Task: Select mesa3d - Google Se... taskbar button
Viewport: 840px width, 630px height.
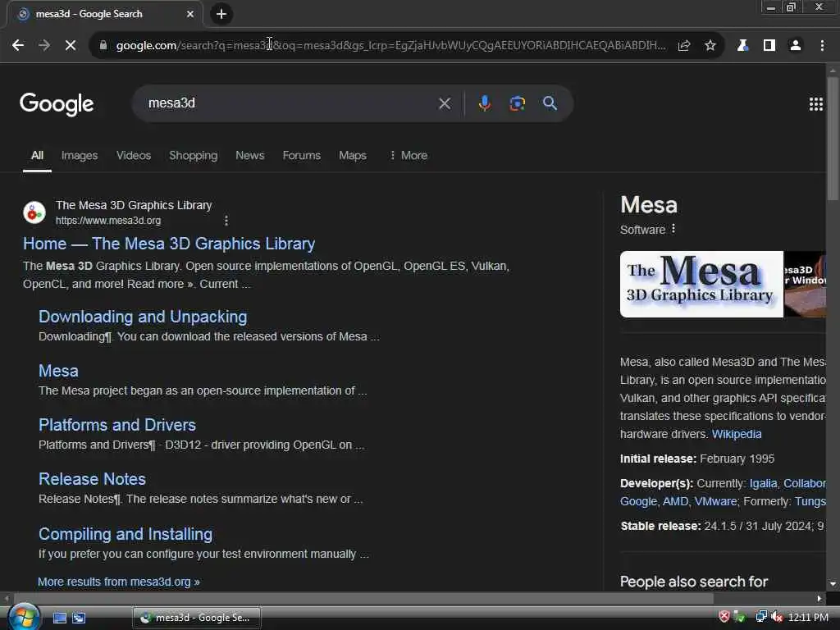Action: (197, 618)
